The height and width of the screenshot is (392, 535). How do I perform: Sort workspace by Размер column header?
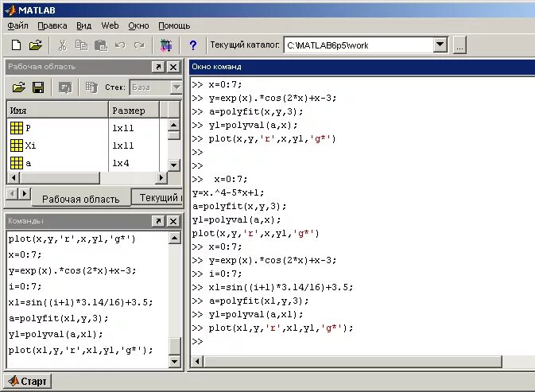point(134,111)
